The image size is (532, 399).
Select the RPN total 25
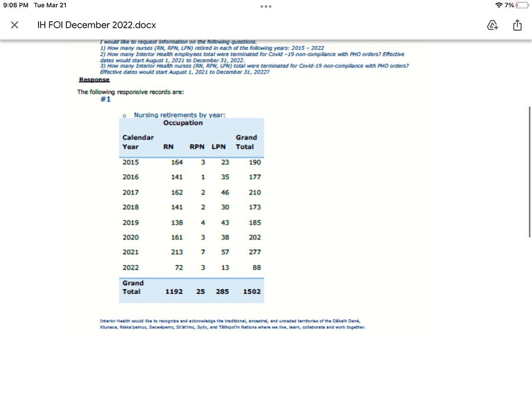point(200,291)
